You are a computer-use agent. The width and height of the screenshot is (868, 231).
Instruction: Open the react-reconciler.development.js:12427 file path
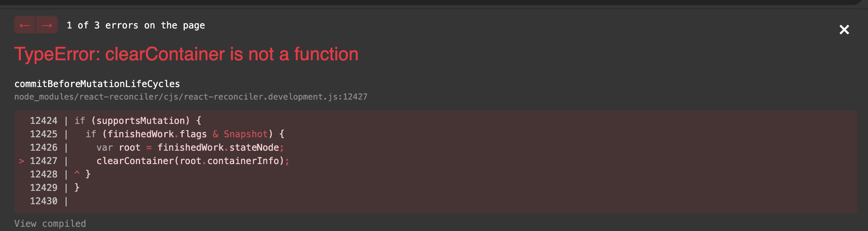[x=191, y=97]
